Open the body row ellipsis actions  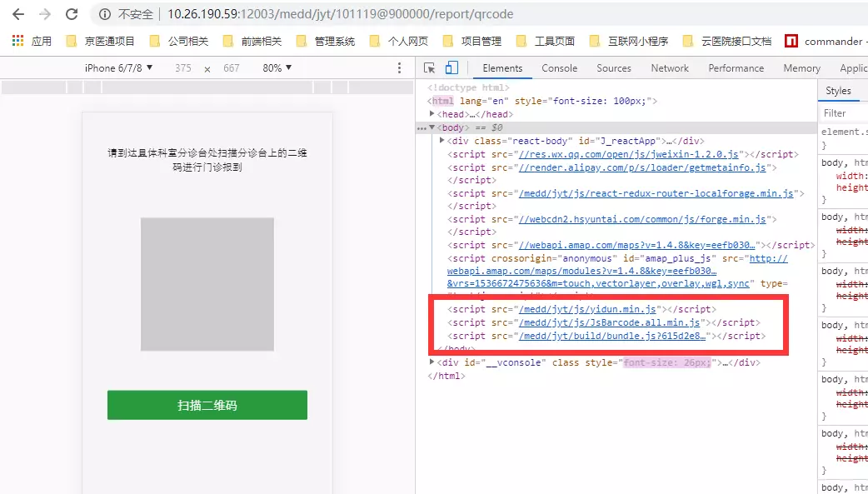click(422, 128)
